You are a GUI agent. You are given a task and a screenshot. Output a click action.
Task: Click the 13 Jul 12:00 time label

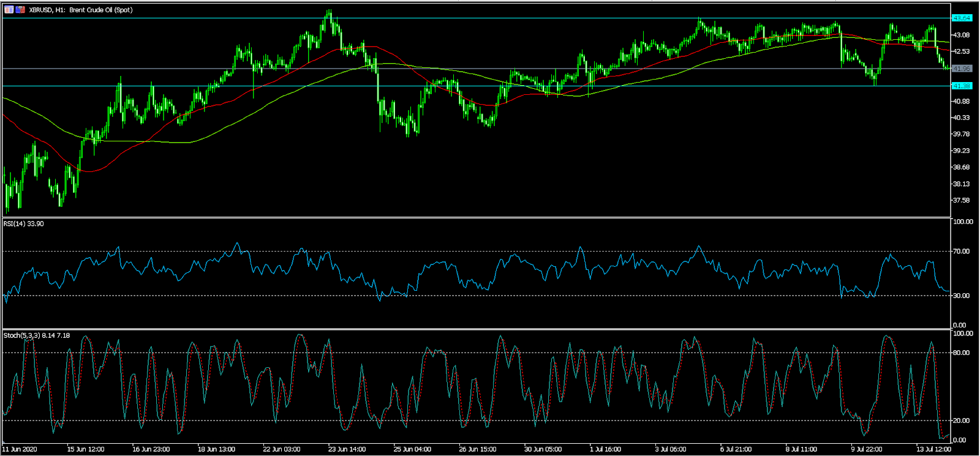(933, 449)
